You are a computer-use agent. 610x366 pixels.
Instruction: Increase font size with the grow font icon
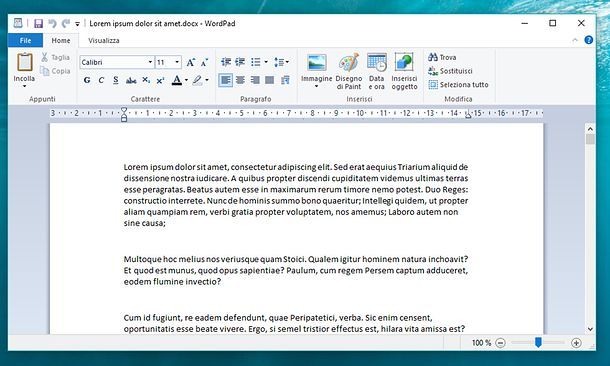coord(190,62)
